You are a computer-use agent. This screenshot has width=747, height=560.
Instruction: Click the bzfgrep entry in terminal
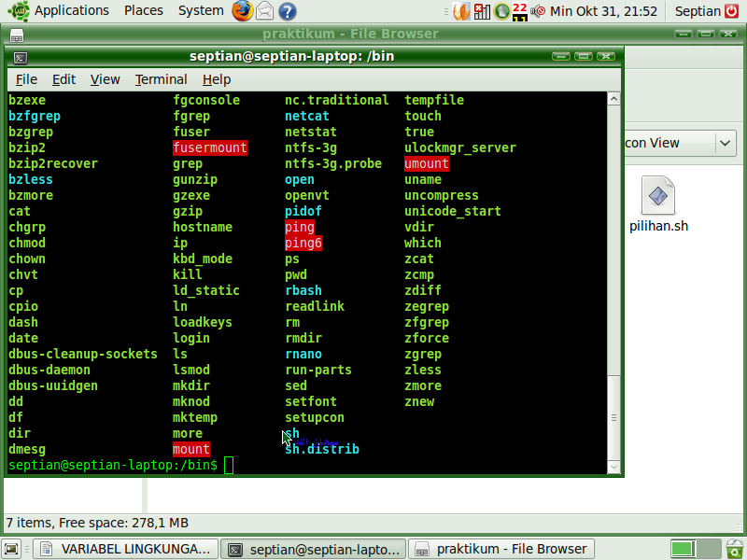35,116
